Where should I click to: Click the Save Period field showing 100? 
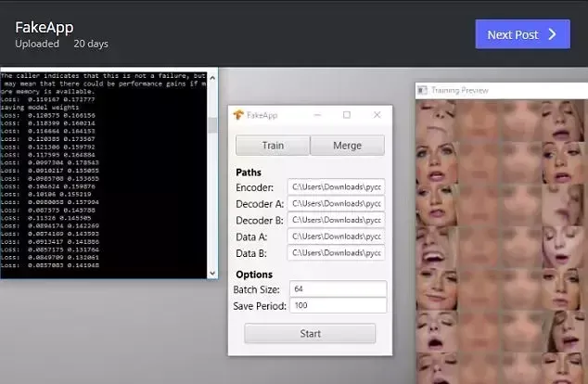(x=338, y=305)
